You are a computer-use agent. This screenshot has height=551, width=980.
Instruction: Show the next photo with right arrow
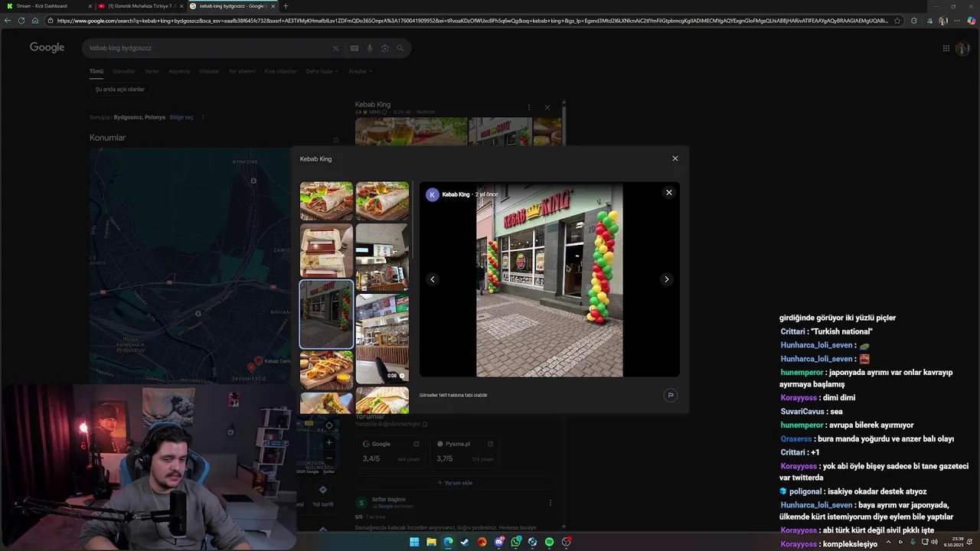pyautogui.click(x=666, y=279)
